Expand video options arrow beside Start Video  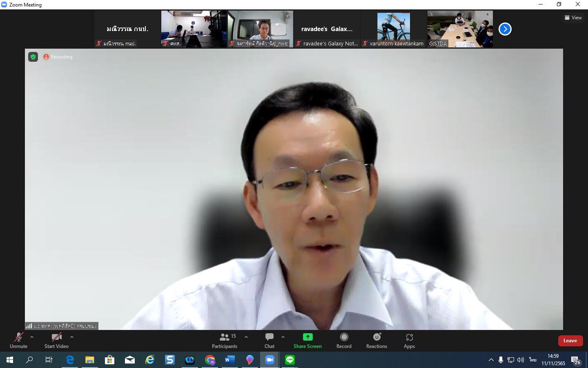[x=72, y=337]
